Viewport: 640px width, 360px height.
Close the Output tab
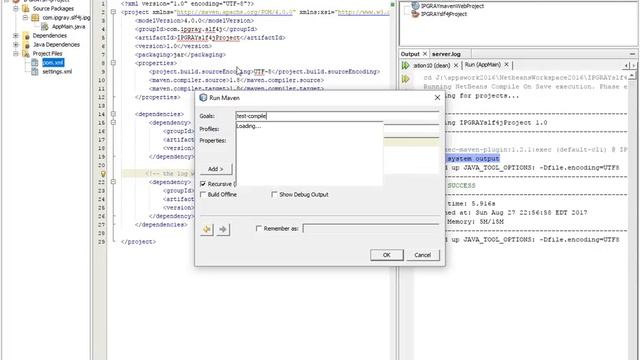pyautogui.click(x=424, y=53)
